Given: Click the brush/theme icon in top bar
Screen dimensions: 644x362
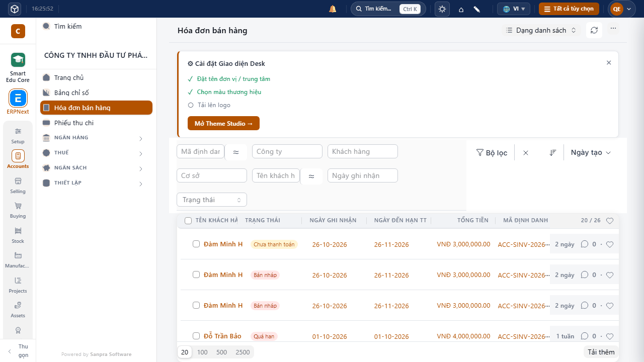Looking at the screenshot, I should pyautogui.click(x=477, y=9).
